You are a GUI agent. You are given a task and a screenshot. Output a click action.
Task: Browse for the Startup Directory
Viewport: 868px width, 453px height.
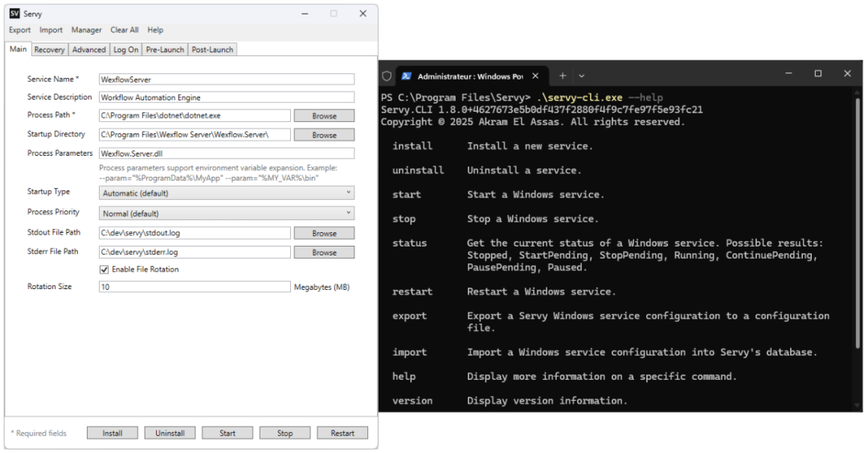point(325,134)
